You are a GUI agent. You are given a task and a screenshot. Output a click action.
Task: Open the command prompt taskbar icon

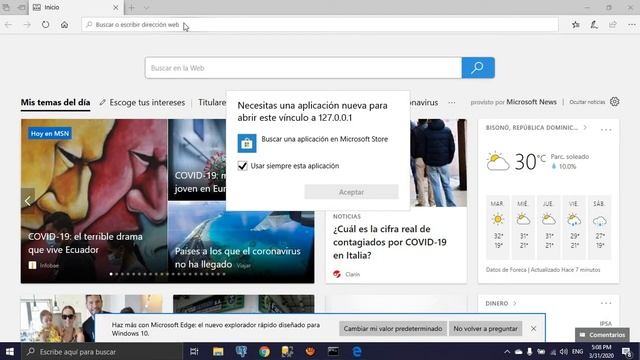click(x=333, y=351)
